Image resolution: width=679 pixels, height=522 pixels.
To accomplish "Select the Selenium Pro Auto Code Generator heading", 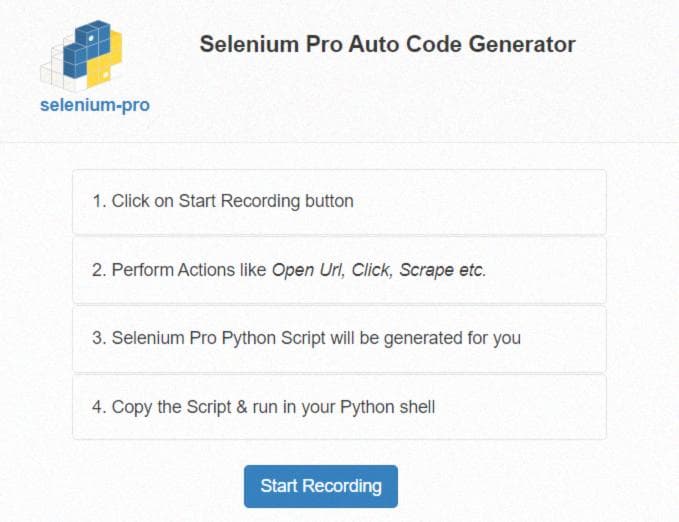I will (388, 44).
